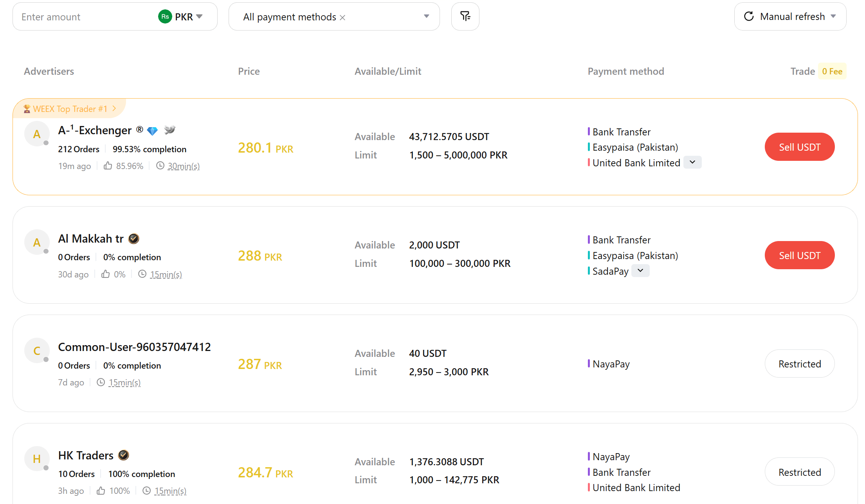The image size is (865, 504).
Task: Click Easypaisa (Pakistan) in A-1-Exchenger row
Action: coord(635,147)
